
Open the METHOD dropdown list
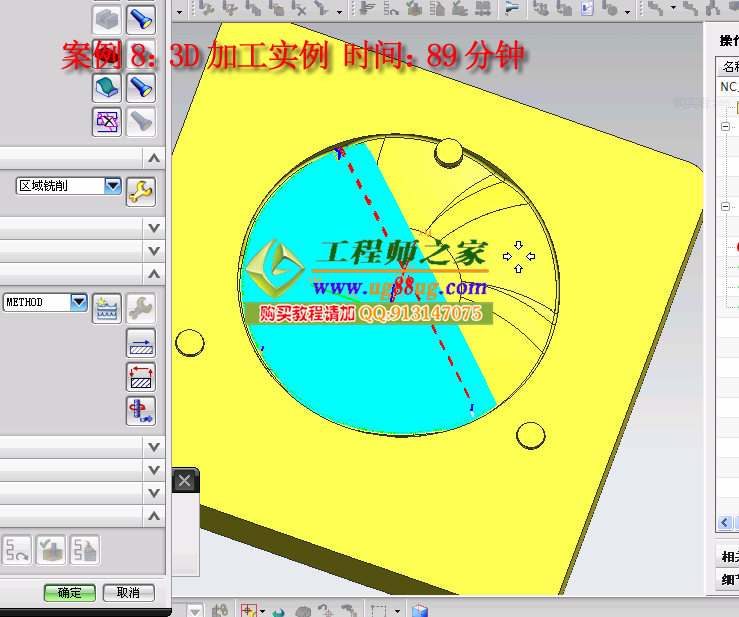coord(79,302)
